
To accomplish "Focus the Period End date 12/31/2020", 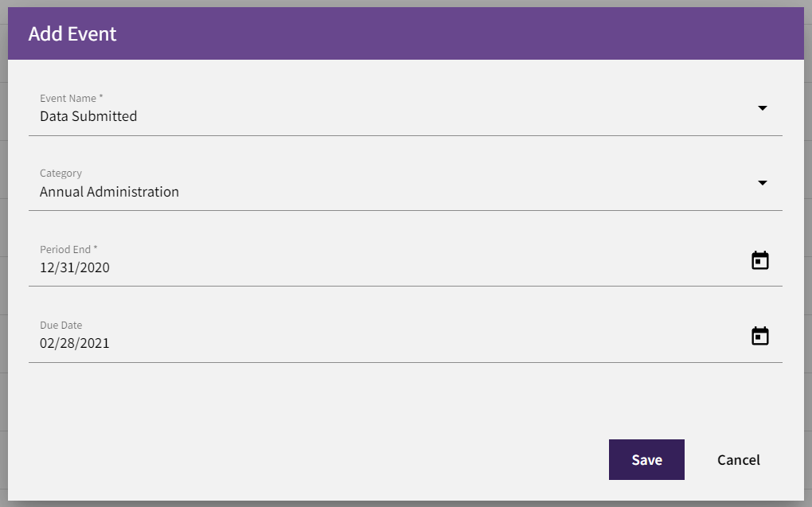I will 75,267.
